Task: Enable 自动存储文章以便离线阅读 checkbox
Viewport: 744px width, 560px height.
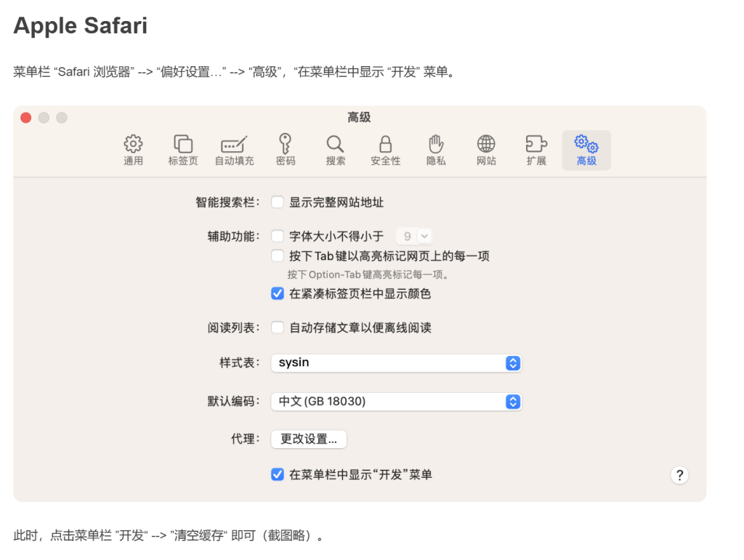Action: [x=278, y=327]
